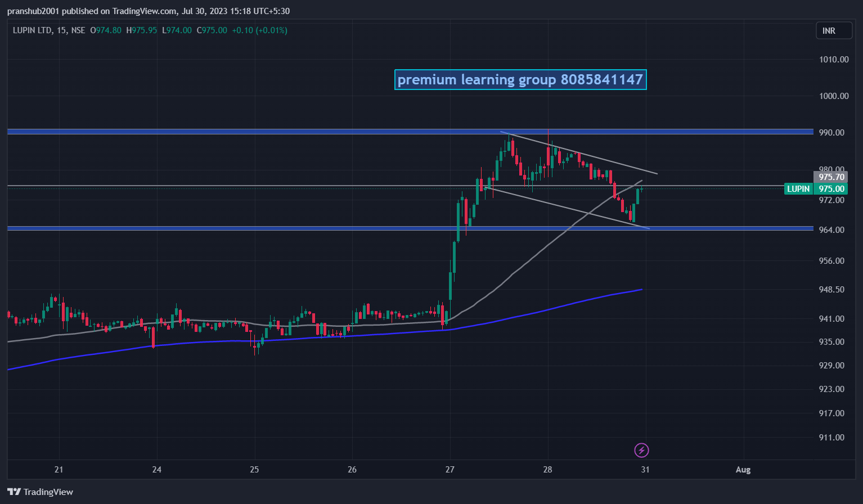Select the upper blue resistance line near 990

tap(410, 132)
